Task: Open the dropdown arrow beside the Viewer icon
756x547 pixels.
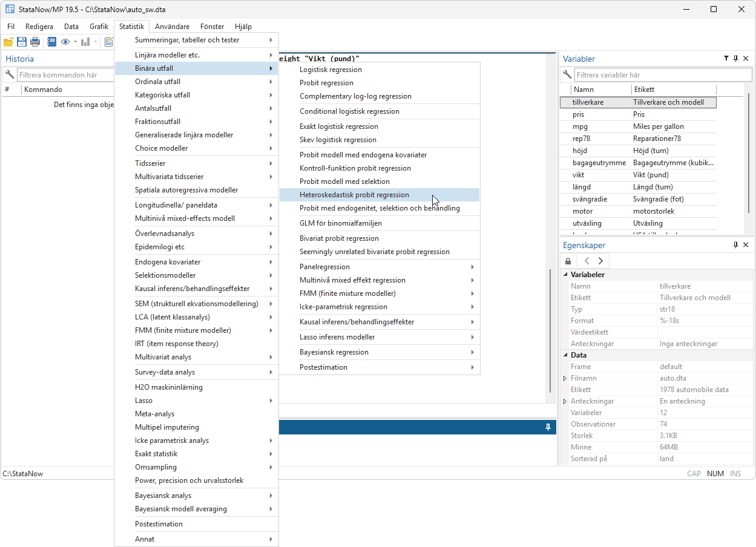Action: (x=76, y=42)
